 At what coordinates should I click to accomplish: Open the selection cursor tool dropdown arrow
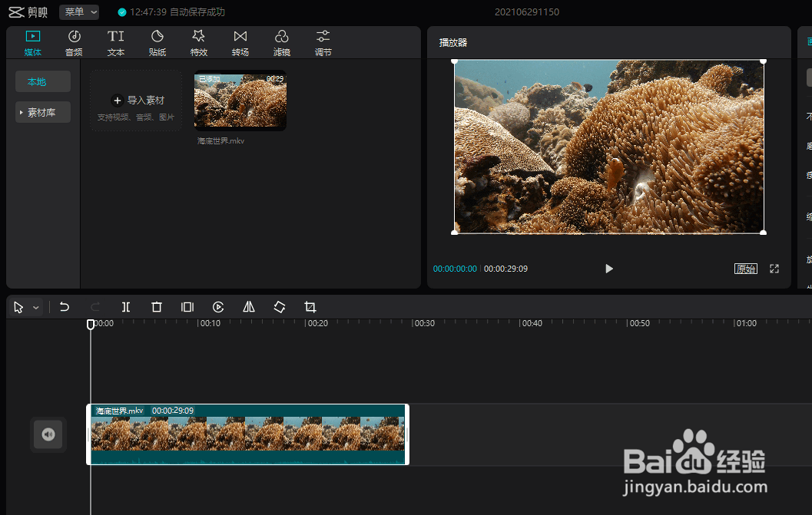[x=36, y=308]
